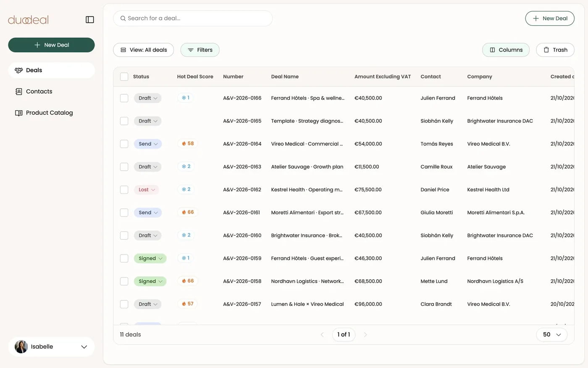Click the search magnifier icon
The height and width of the screenshot is (368, 588).
click(123, 19)
